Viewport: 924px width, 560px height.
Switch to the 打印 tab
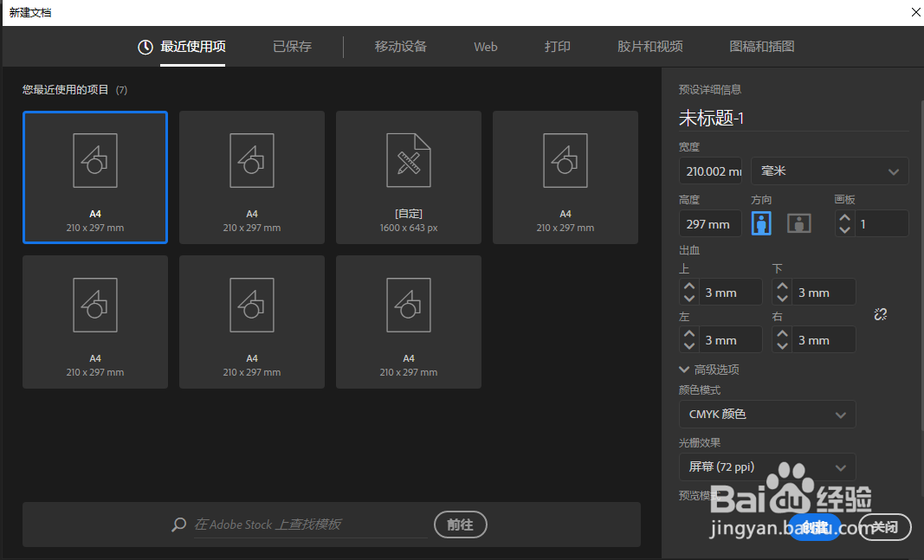558,47
